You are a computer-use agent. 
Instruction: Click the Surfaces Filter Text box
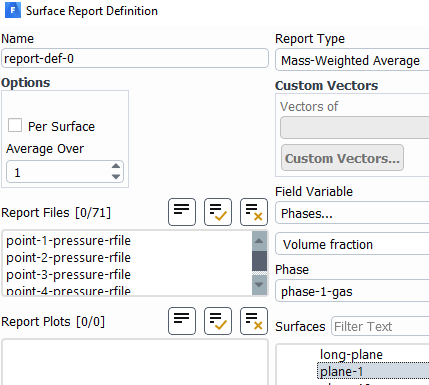[380, 326]
